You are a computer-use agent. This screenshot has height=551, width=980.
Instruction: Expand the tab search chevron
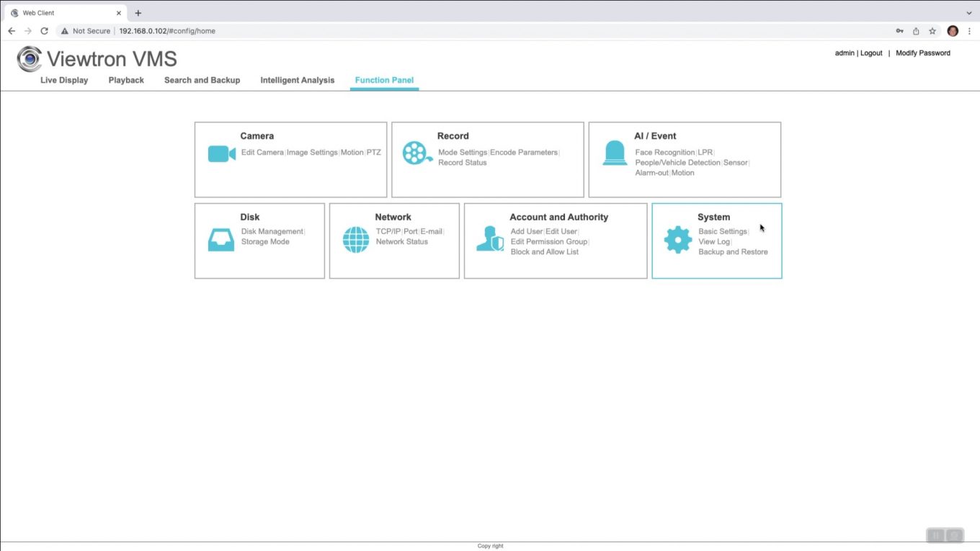coord(969,13)
